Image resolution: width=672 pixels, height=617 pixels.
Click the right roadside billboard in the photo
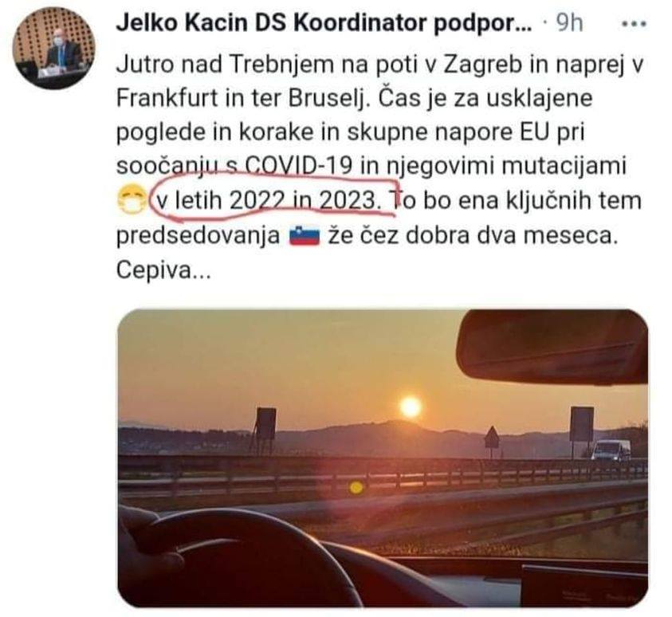(582, 424)
